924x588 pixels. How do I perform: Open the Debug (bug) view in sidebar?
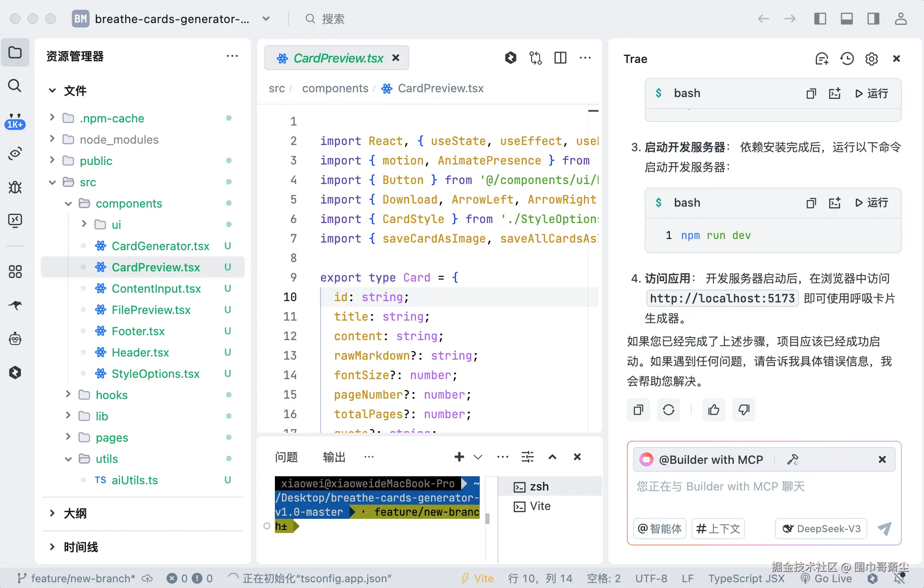tap(15, 187)
